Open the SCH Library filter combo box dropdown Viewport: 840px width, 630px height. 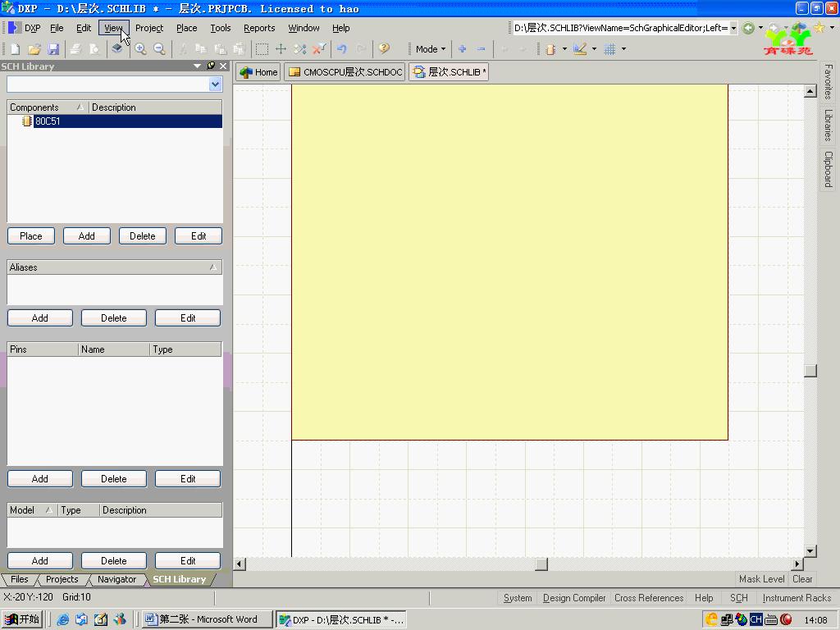[215, 84]
